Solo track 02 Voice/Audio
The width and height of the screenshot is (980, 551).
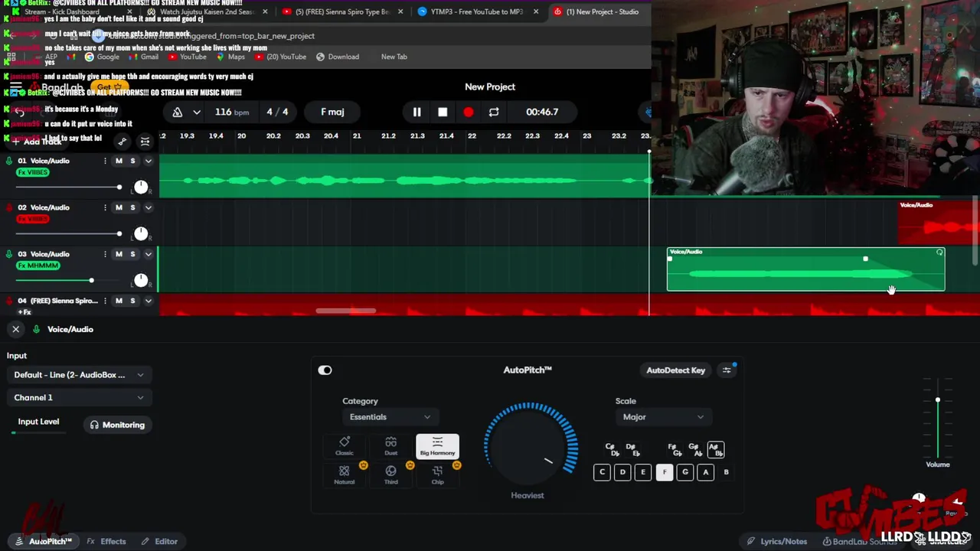point(132,207)
